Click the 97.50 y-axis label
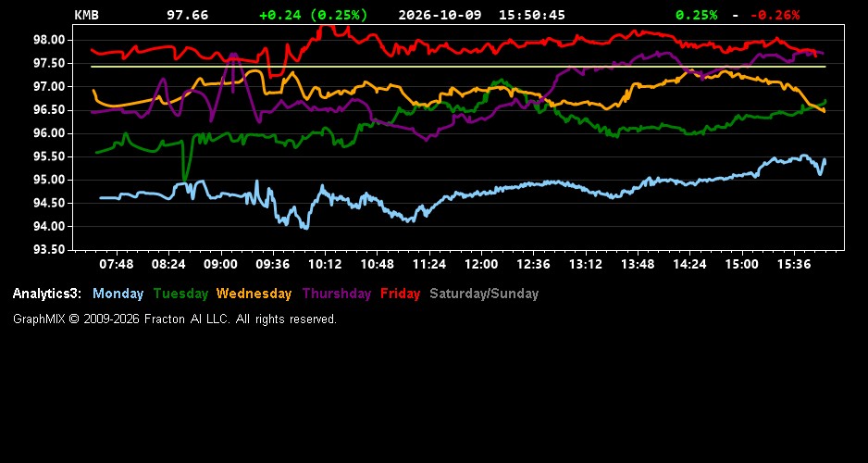868x463 pixels. (50, 63)
